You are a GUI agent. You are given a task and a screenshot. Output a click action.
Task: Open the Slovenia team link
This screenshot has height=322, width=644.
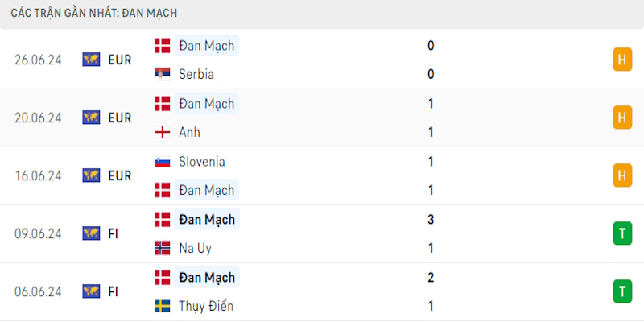tap(202, 162)
